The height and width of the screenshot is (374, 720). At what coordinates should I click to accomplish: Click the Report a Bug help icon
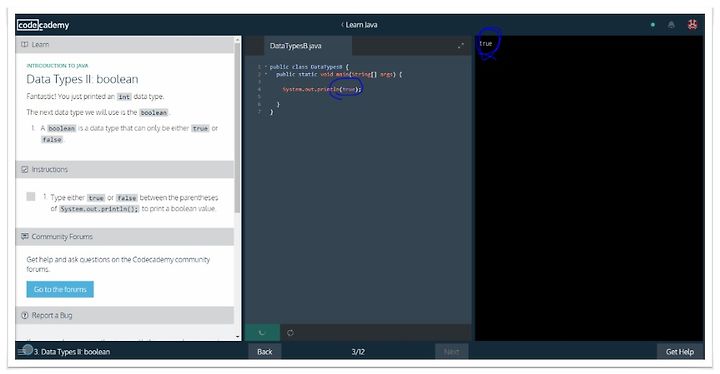[24, 315]
